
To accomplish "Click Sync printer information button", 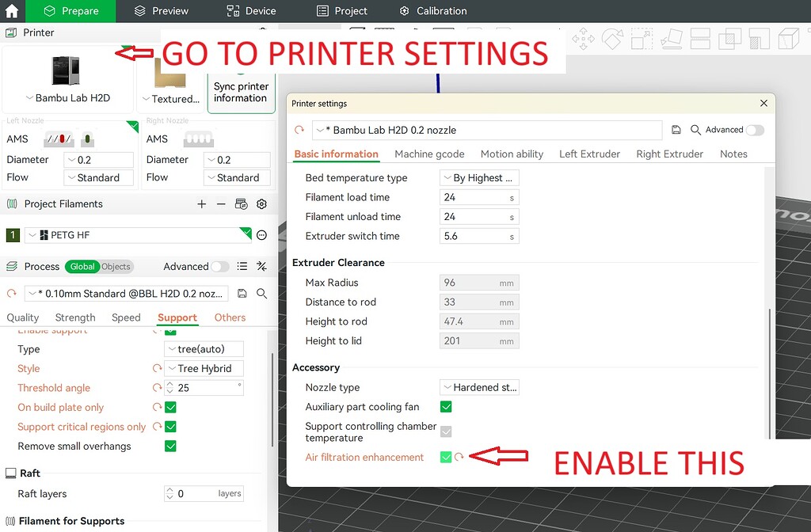I will 241,92.
